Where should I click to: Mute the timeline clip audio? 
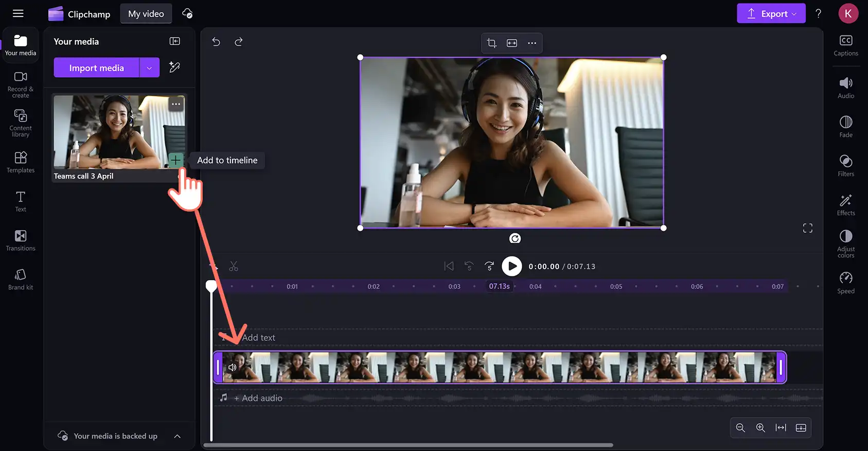click(233, 367)
